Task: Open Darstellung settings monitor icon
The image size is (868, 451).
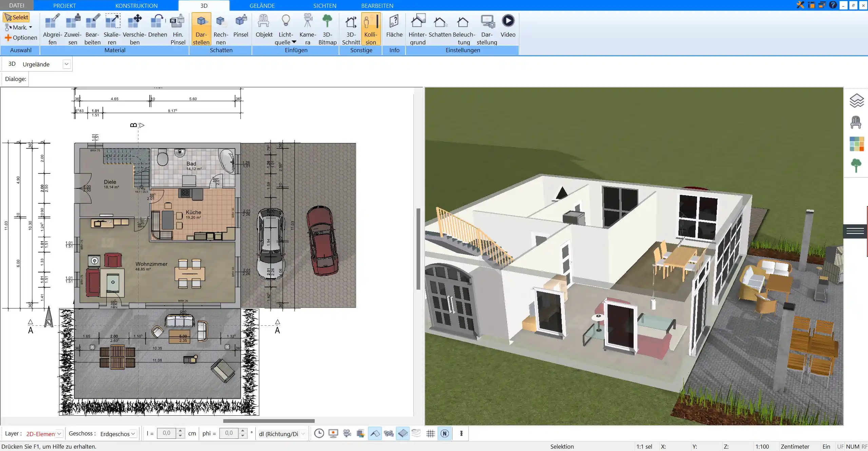Action: [x=487, y=29]
